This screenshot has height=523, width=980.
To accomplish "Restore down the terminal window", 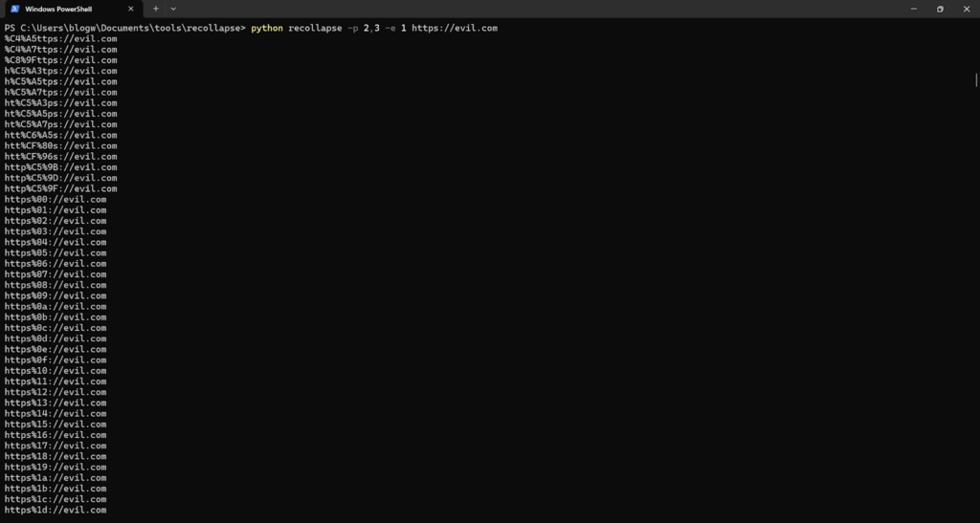I will [x=940, y=9].
